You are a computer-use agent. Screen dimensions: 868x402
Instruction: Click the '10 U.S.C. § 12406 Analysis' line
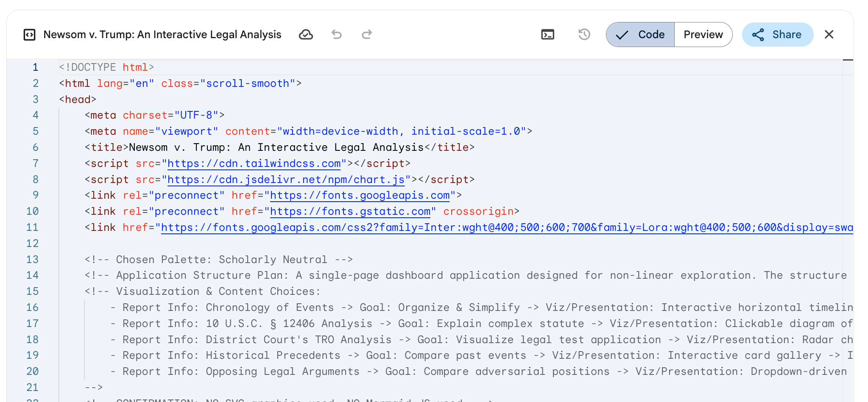[x=481, y=324]
